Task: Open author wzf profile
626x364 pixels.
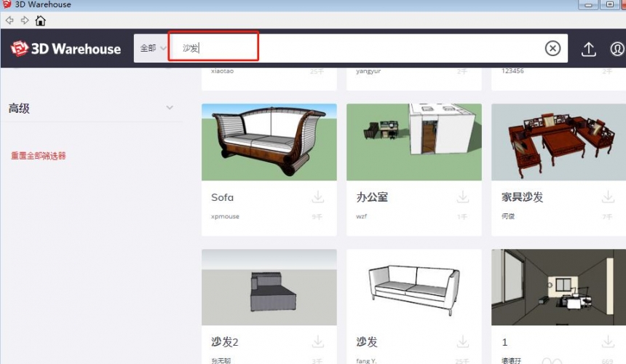Action: [361, 216]
